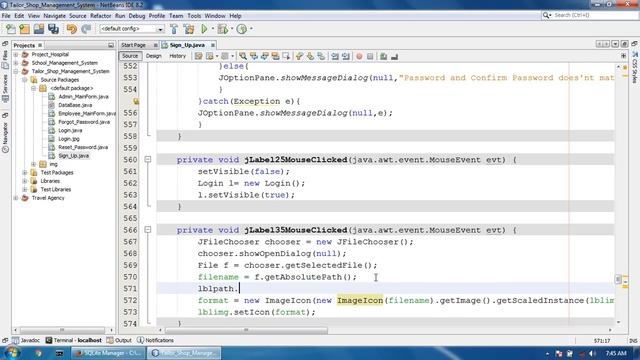Click the Toggle Bookmark editor icon

coord(321,56)
